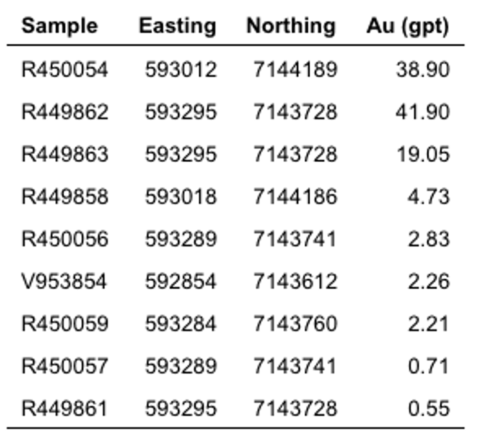Click the gold grade 19.05

tap(423, 154)
